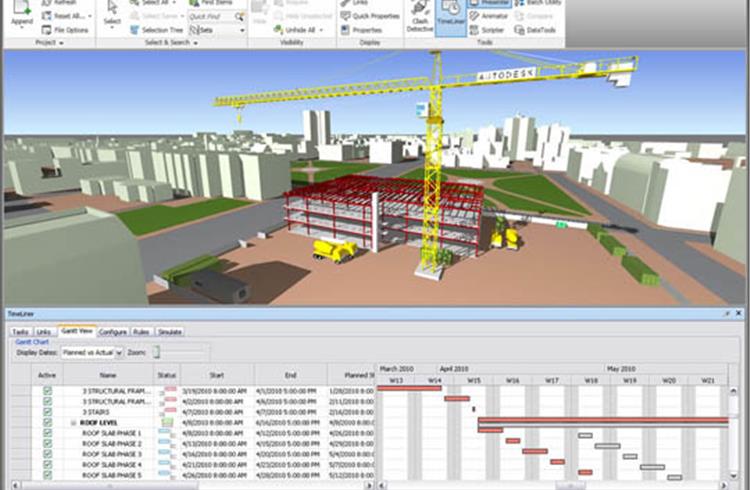Click the Compare tool
This screenshot has width=750, height=490.
tap(534, 16)
